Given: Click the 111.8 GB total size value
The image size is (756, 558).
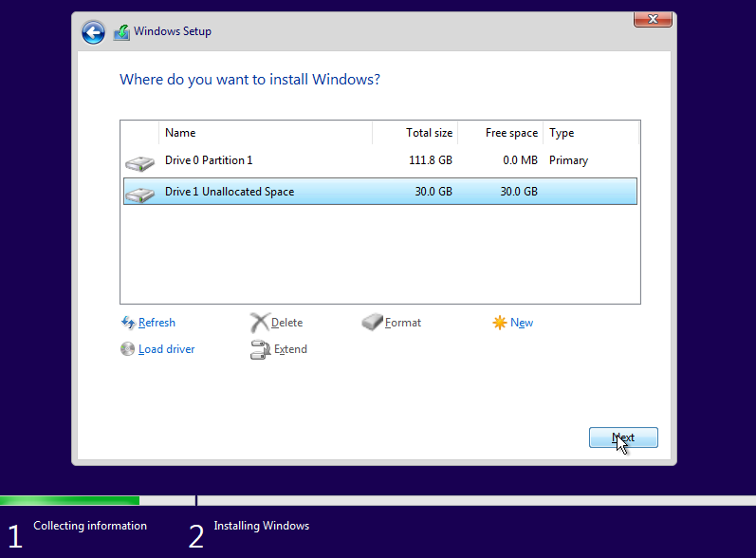Looking at the screenshot, I should pos(431,160).
